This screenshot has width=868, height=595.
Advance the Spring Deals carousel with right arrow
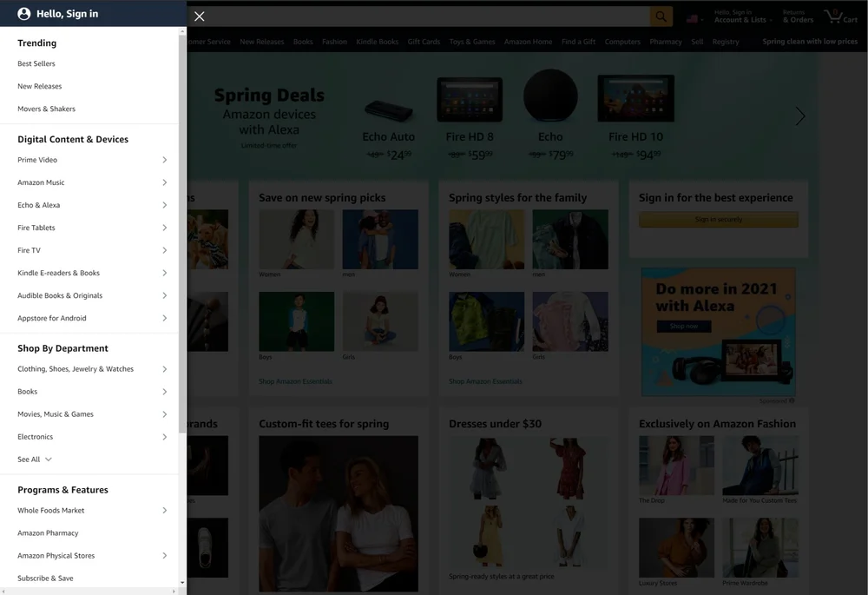(x=800, y=116)
